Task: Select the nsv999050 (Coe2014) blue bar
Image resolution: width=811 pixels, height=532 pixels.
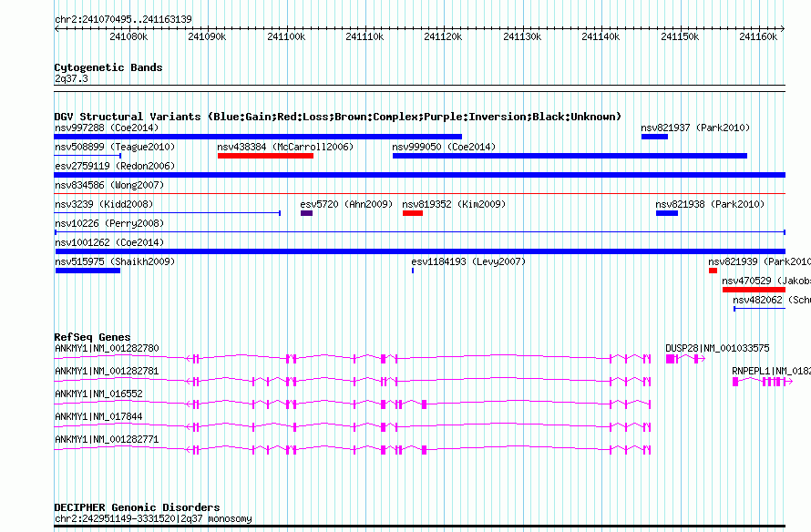Action: tap(570, 156)
